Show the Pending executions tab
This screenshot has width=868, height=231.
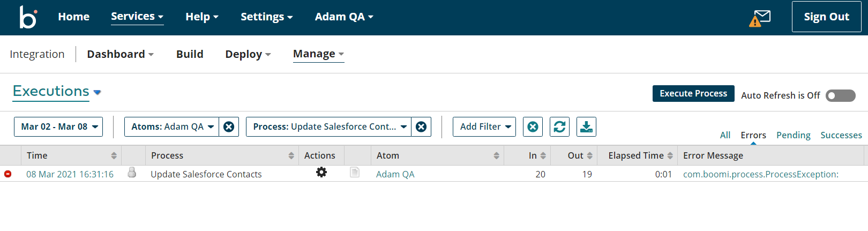[x=793, y=135]
